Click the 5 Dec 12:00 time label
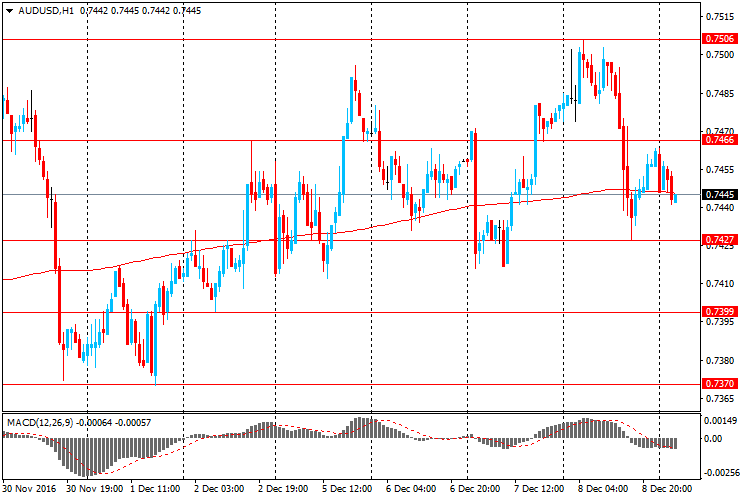740x500 pixels. (347, 490)
